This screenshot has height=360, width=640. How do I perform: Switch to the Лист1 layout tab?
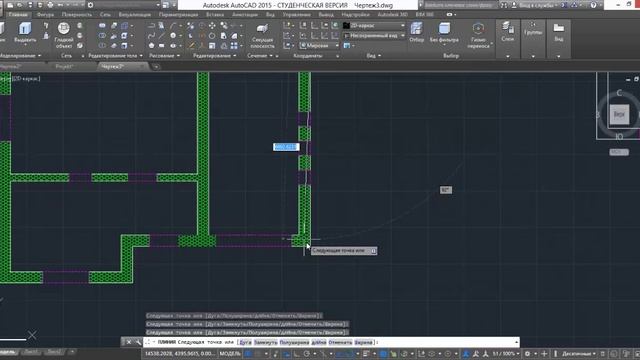[x=31, y=352]
